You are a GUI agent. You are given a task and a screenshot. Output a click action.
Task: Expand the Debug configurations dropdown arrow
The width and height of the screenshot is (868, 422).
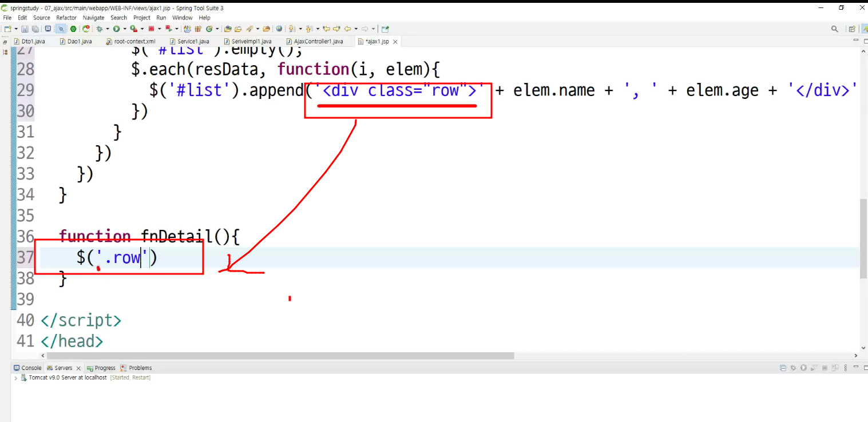click(108, 29)
